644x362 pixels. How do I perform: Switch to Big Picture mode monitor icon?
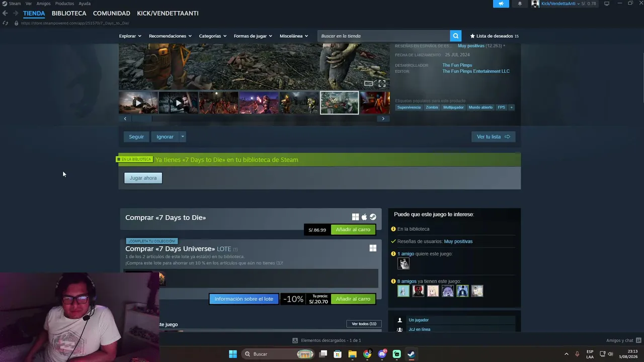point(607,4)
